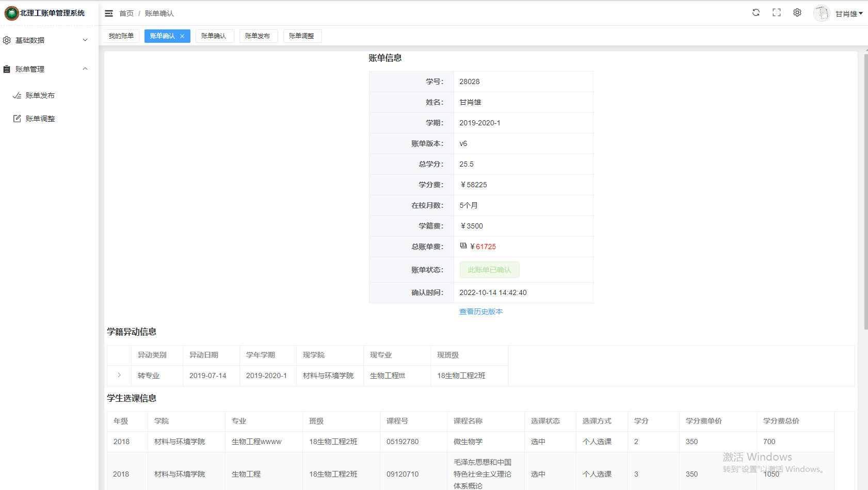Click confirmation time 2022-10-14 14:42:40
Screen dimensions: 868x490
point(493,292)
